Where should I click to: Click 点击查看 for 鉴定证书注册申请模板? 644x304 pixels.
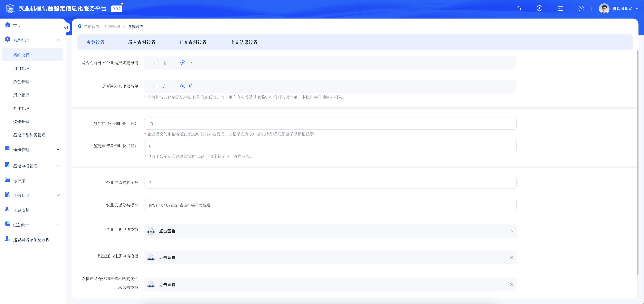[167, 258]
